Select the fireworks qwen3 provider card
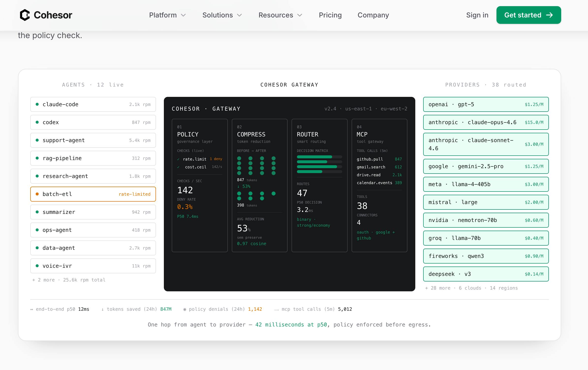Screen dimensions: 588x370 click(486, 256)
